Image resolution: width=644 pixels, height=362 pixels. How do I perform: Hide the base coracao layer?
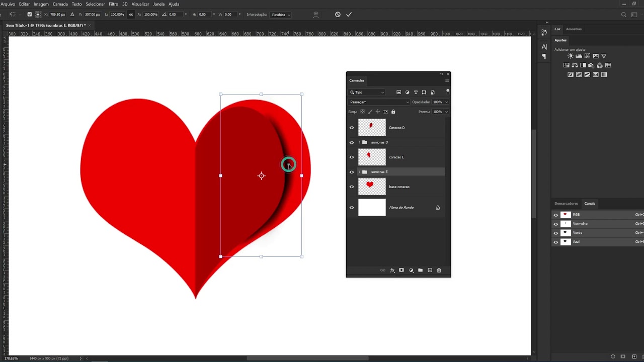(x=352, y=187)
